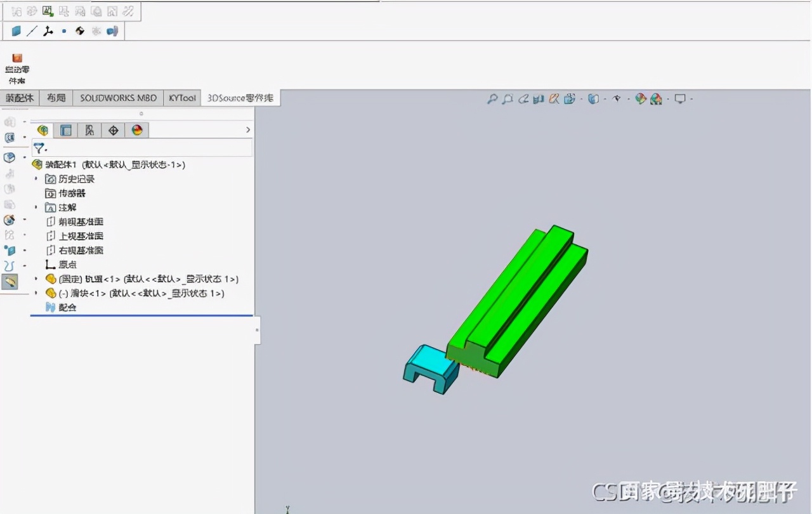Select the coordinate system tool icon

[x=48, y=30]
